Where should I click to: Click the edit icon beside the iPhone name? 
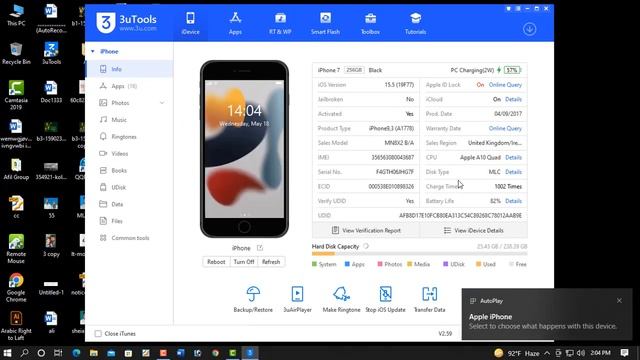click(x=260, y=248)
